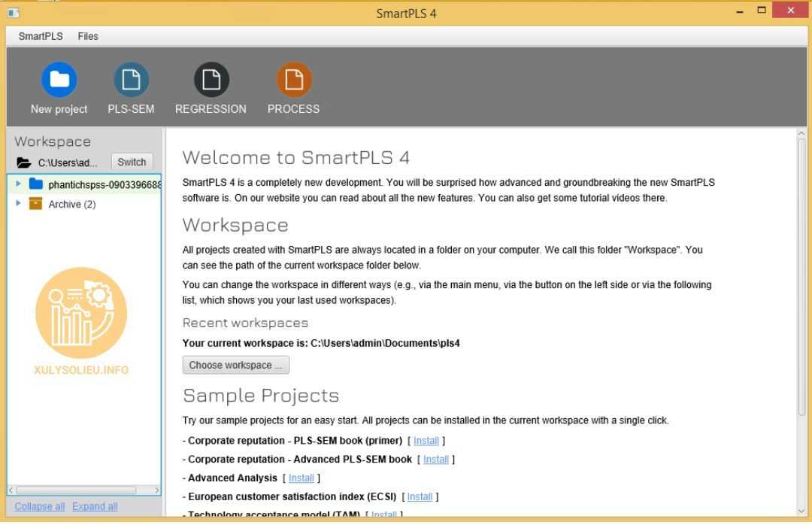
Task: Click the open folder icon beside workspace path
Action: [x=24, y=162]
